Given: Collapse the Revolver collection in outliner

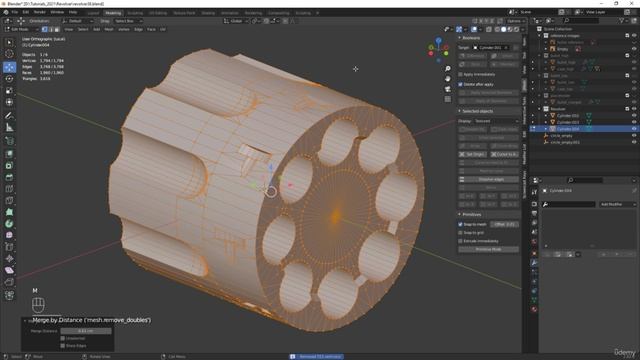Looking at the screenshot, I should coord(540,109).
